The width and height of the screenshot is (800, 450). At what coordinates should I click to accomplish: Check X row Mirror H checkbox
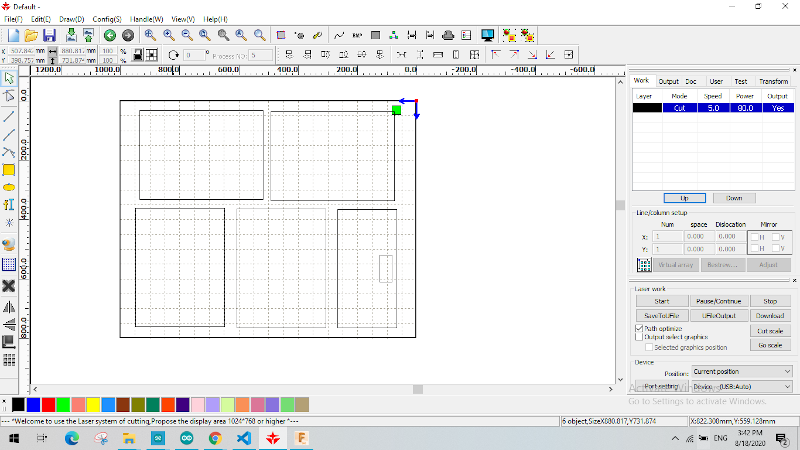coord(755,237)
